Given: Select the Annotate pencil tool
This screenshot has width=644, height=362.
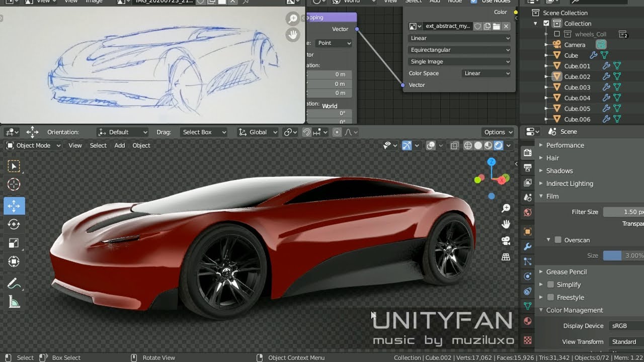Looking at the screenshot, I should coord(14,284).
